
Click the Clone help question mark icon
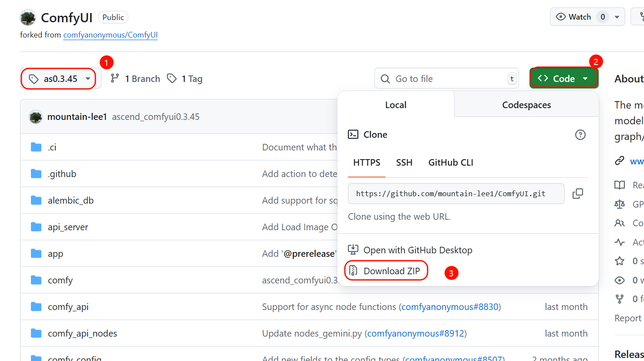(580, 135)
